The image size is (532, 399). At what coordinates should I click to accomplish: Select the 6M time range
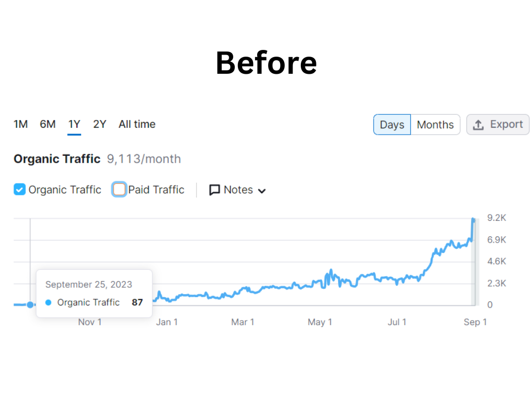(x=48, y=124)
